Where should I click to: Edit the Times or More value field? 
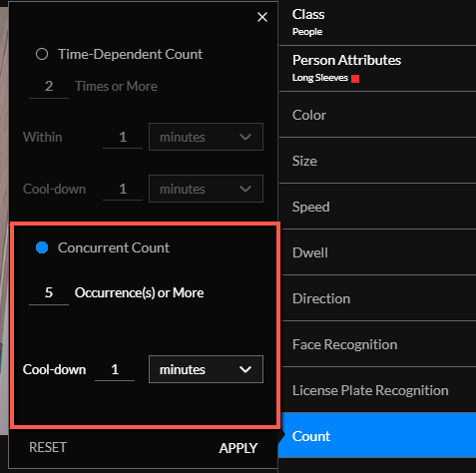click(x=49, y=87)
